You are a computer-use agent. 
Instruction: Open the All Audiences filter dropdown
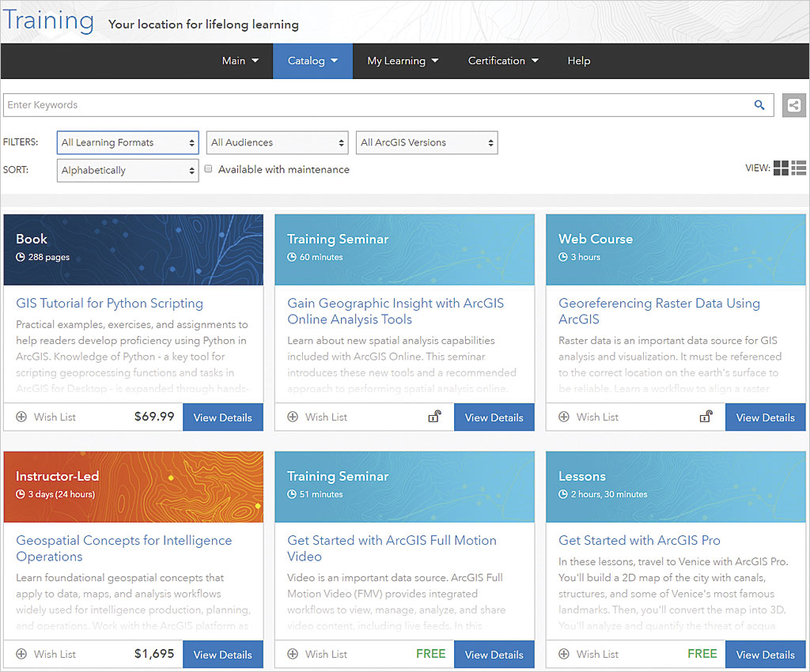pos(278,142)
